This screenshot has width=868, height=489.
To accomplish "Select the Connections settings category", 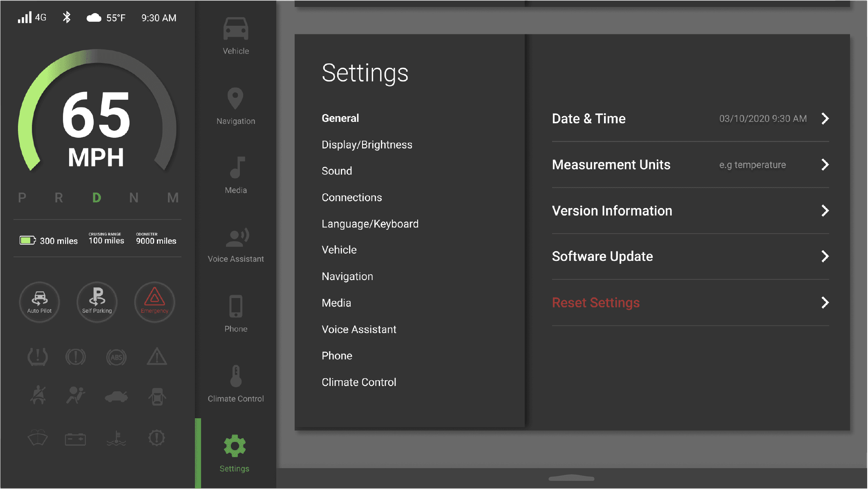I will (x=351, y=197).
